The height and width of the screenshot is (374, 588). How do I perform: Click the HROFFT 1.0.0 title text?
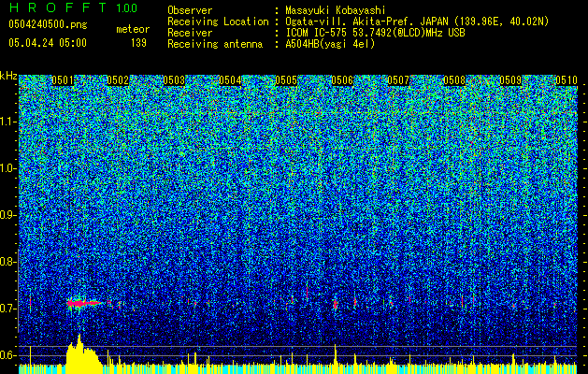pos(74,7)
